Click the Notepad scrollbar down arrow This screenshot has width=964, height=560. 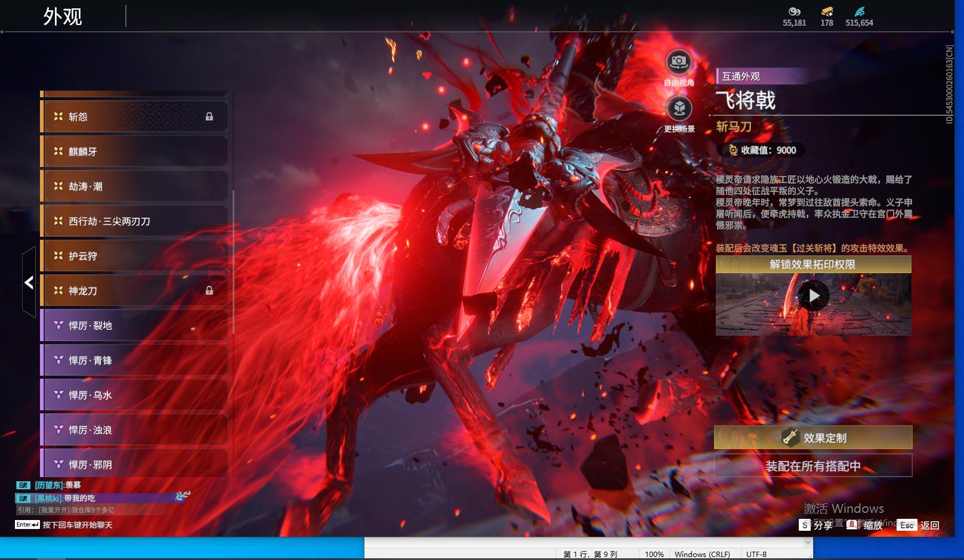808,543
